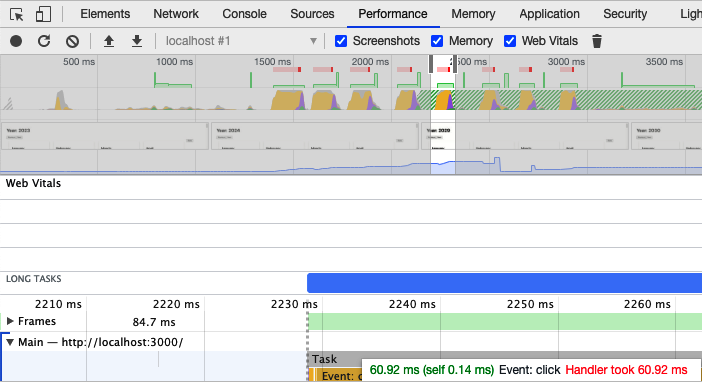Open the localhost #1 recording dropdown

pos(241,41)
